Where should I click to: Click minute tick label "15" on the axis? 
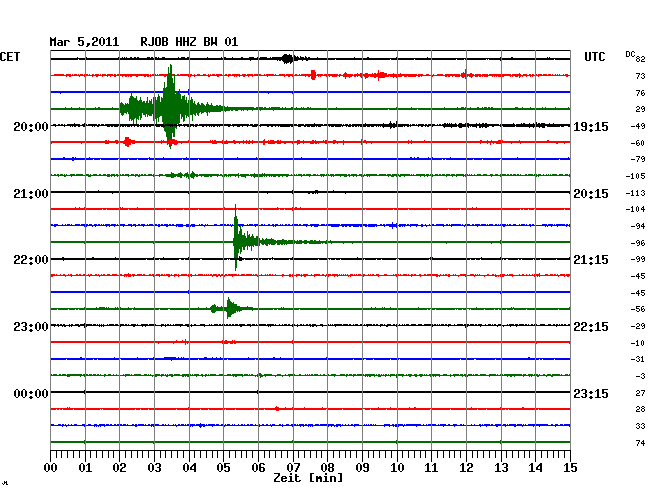point(570,468)
